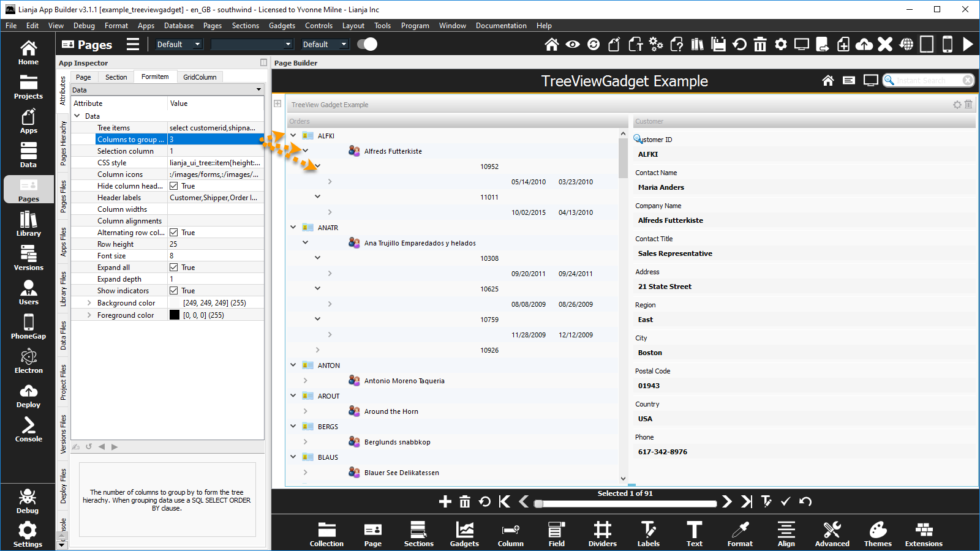Uncheck the Expand all checkbox
Viewport: 980px width, 551px height.
pos(174,268)
